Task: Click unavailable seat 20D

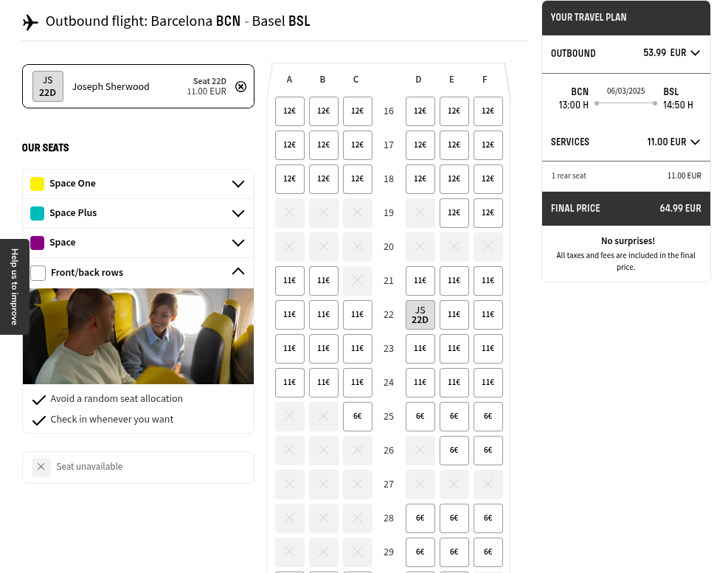Action: [x=420, y=247]
